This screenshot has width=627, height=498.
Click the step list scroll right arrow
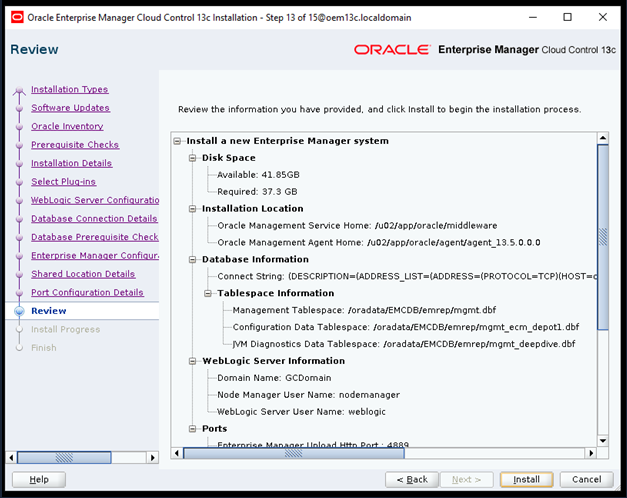(152, 457)
